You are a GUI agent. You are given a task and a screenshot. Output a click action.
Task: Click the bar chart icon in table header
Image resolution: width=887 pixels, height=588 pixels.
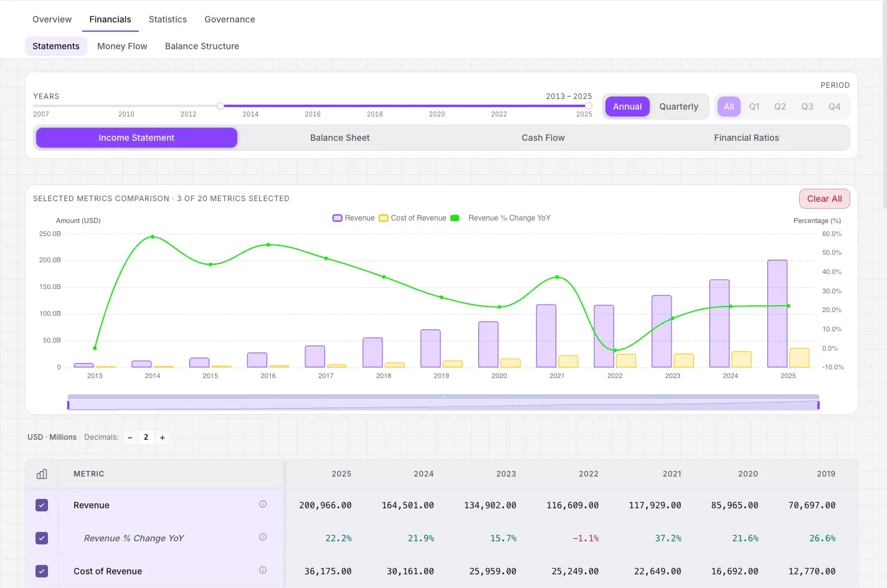point(42,474)
